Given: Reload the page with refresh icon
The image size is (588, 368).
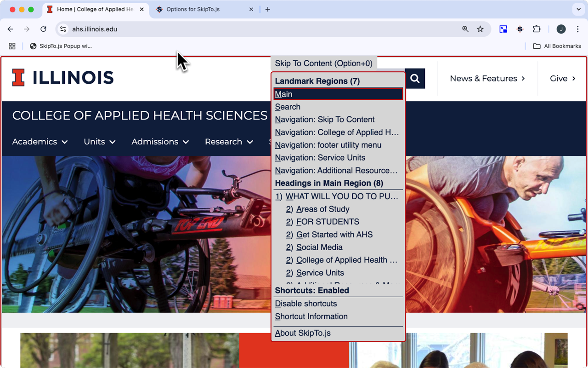Looking at the screenshot, I should pos(43,29).
